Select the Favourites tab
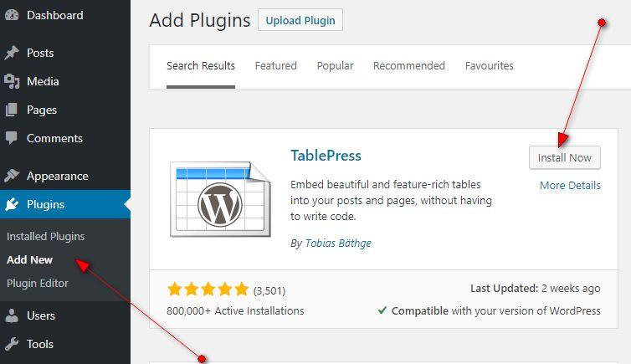 click(489, 65)
